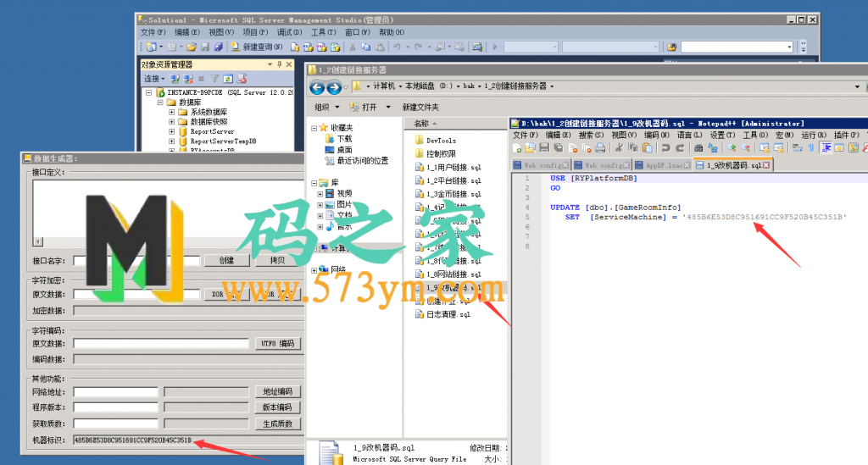Click 地址编码 button
Screen dimensions: 868x465
pos(278,392)
